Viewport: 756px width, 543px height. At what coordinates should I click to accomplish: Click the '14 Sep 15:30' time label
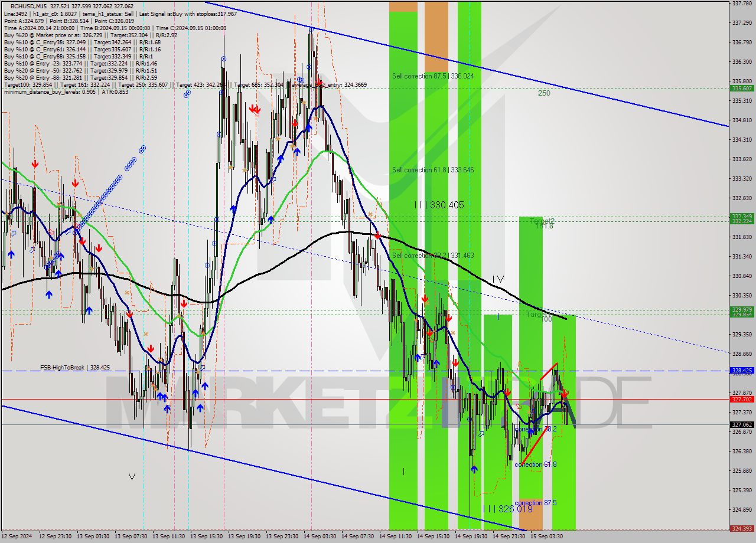point(434,537)
